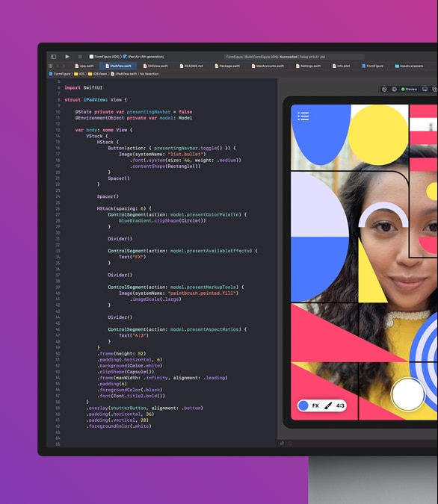
Task: Select the iPadView.swift tab
Action: pos(118,66)
